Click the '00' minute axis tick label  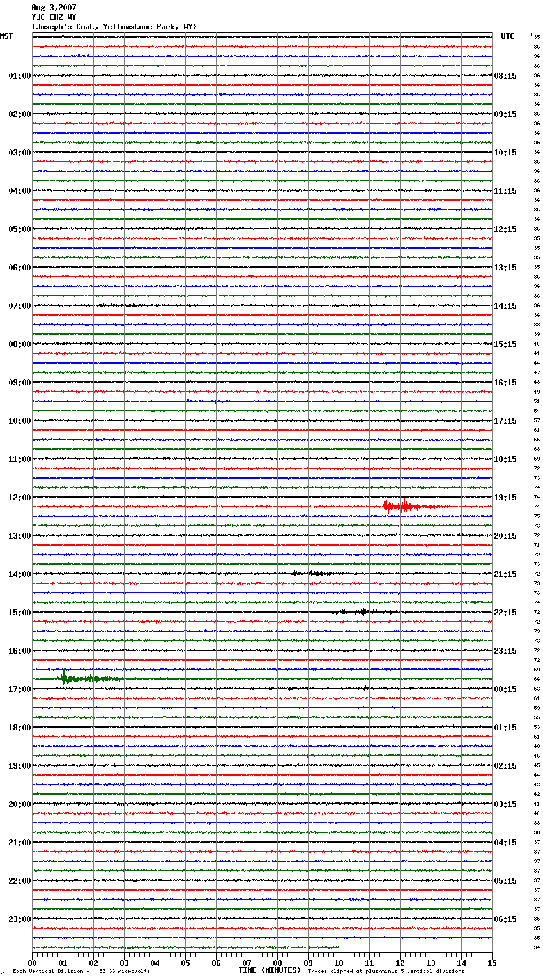(32, 963)
